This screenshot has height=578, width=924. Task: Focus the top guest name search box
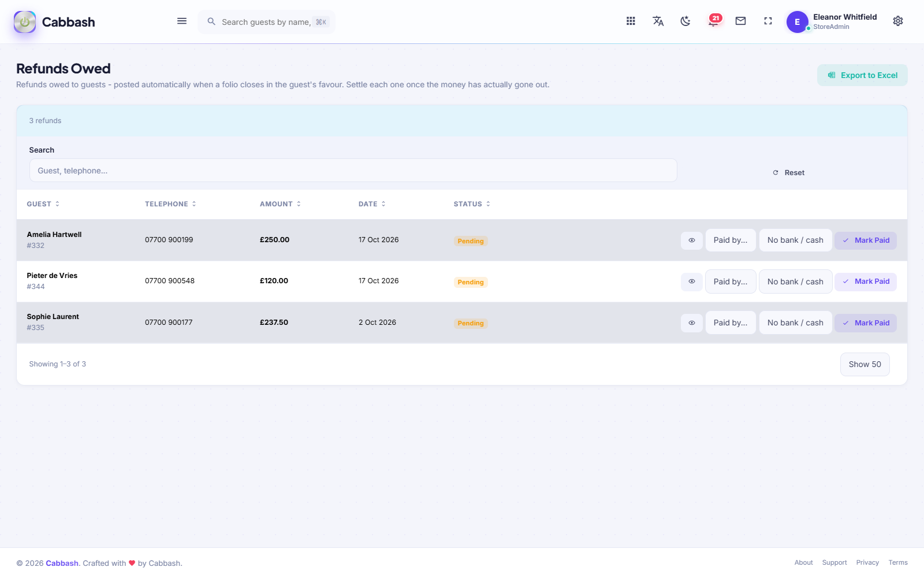pyautogui.click(x=266, y=22)
